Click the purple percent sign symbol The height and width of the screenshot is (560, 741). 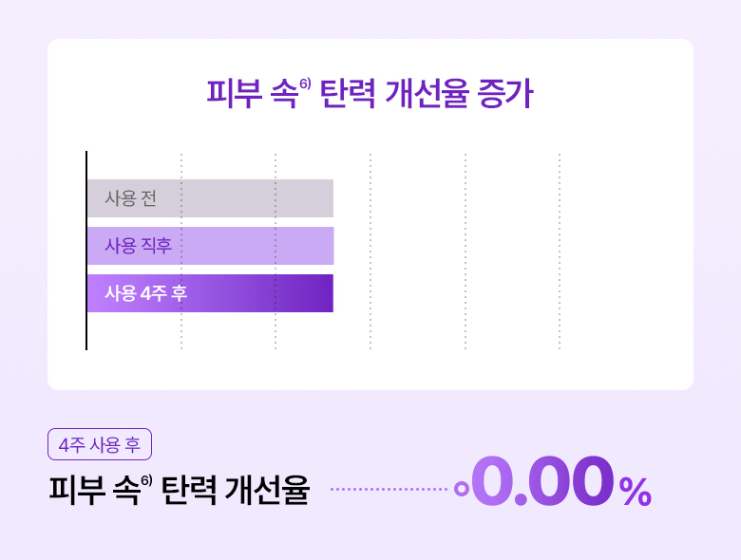click(x=636, y=492)
